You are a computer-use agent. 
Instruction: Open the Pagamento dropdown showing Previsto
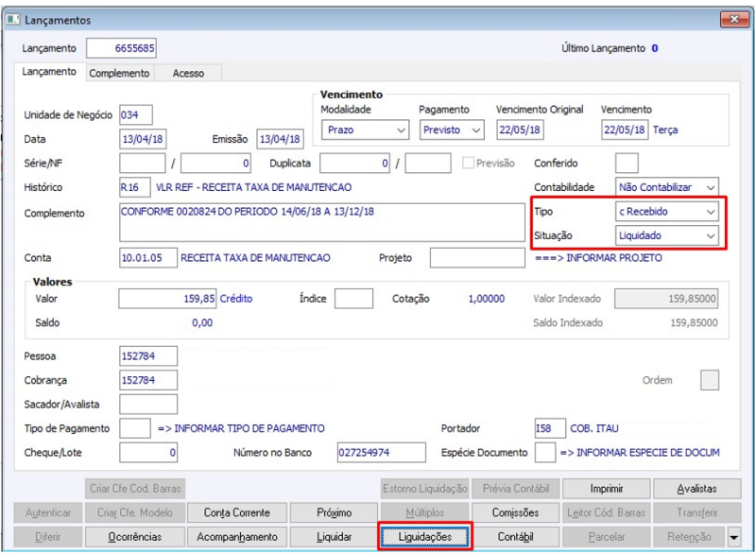pos(452,130)
